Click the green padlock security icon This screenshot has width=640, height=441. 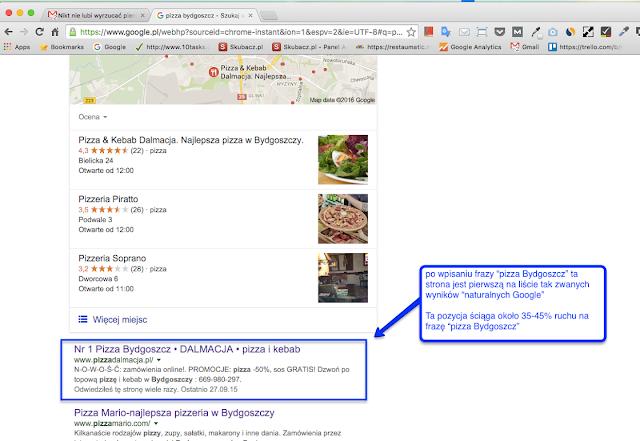[x=73, y=32]
